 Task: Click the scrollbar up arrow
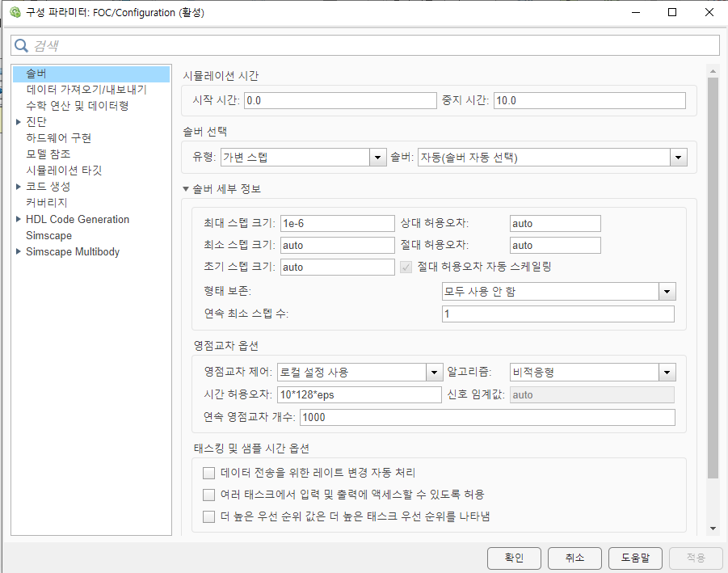[x=713, y=71]
